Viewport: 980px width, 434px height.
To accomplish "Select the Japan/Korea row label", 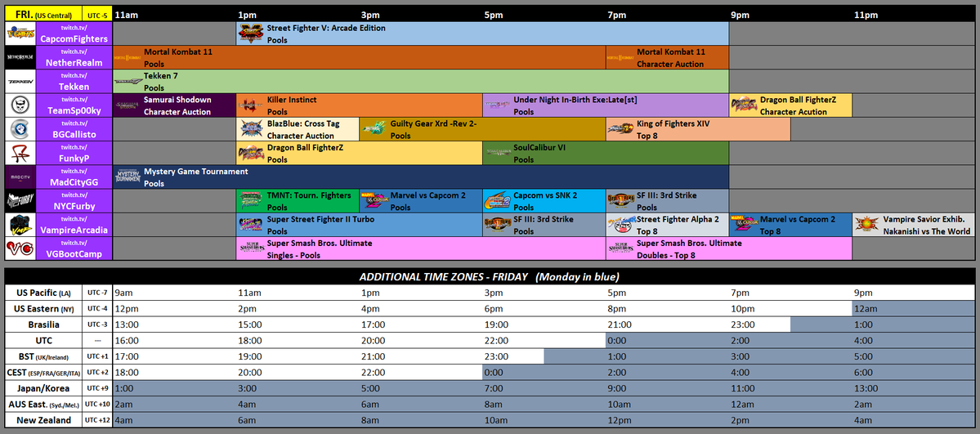I will (x=43, y=388).
